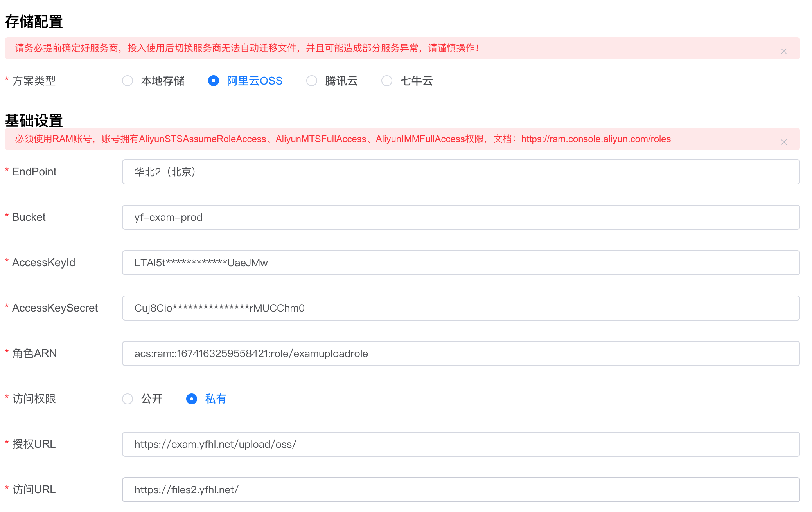812x512 pixels.
Task: Click the Bucket field label
Action: click(29, 217)
